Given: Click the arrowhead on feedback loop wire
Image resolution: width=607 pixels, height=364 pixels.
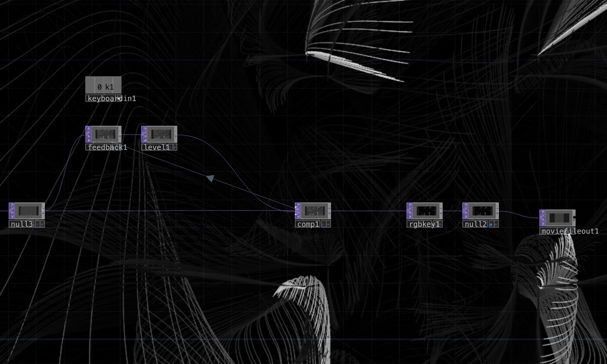Looking at the screenshot, I should [x=211, y=178].
